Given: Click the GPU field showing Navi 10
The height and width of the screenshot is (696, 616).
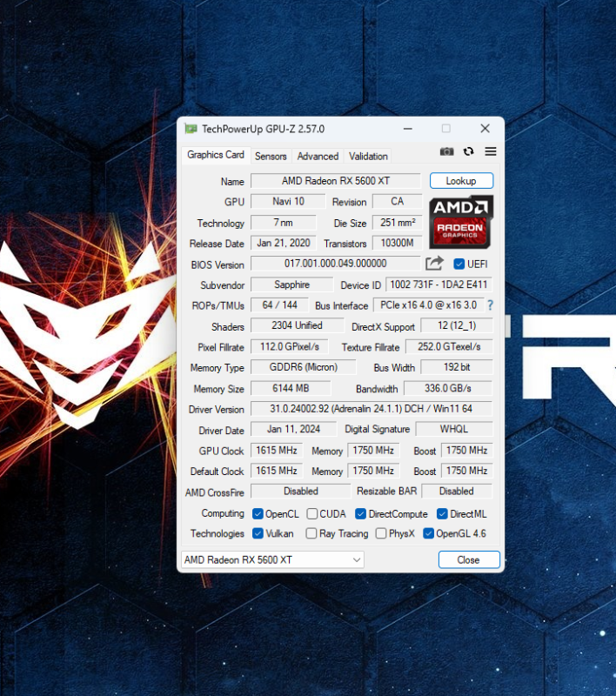Looking at the screenshot, I should (288, 202).
